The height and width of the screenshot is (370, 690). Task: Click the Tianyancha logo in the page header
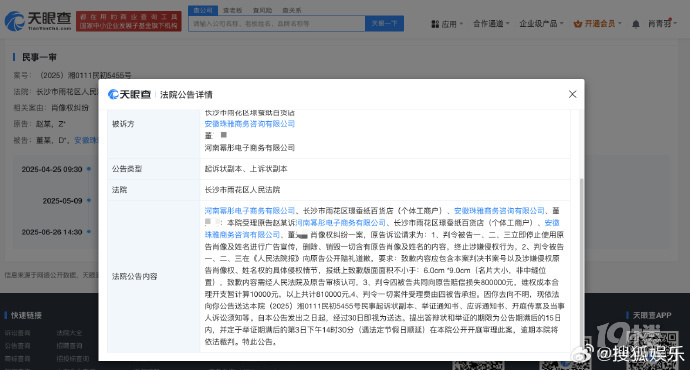[38, 21]
